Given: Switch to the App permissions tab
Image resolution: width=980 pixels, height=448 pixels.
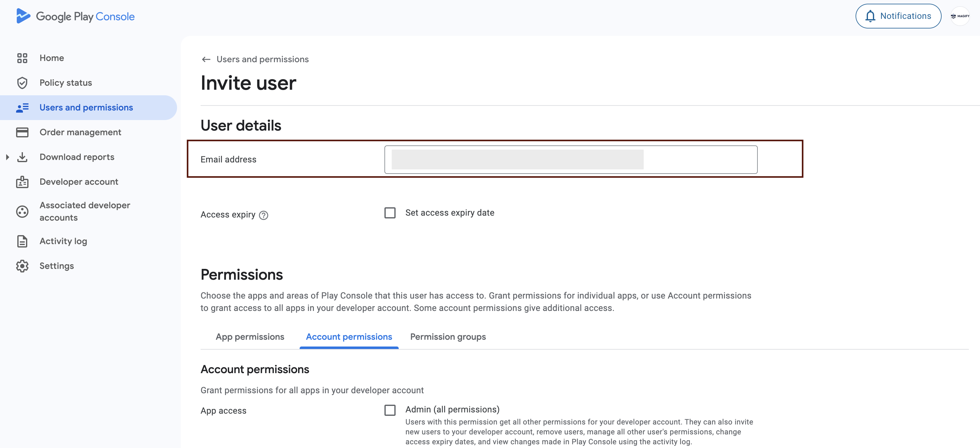Looking at the screenshot, I should pos(250,337).
